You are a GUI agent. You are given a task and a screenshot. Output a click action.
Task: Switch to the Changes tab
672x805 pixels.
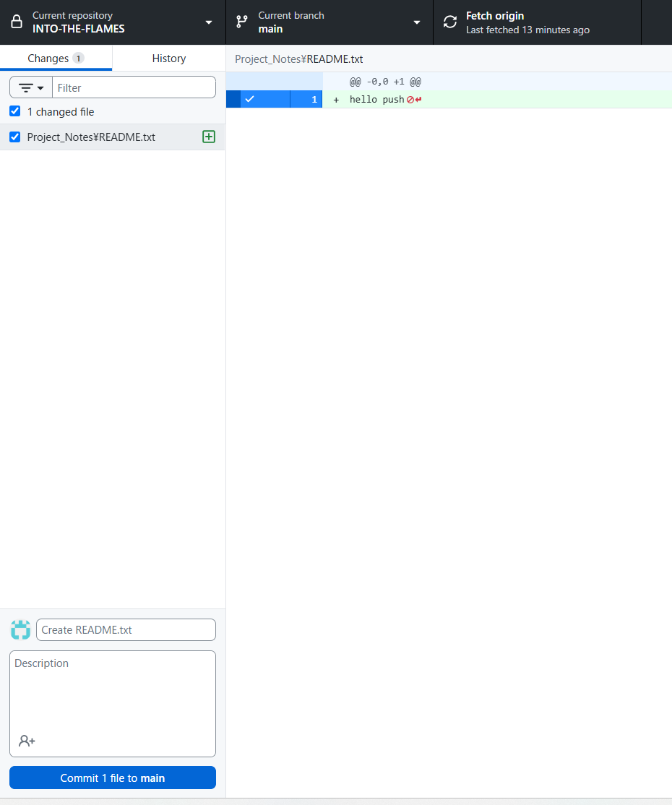coord(56,58)
